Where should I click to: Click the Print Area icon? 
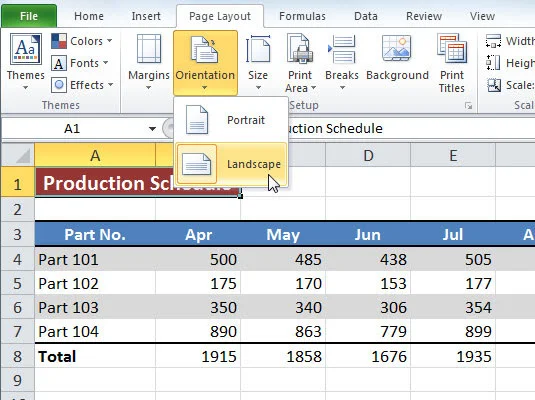pyautogui.click(x=300, y=49)
